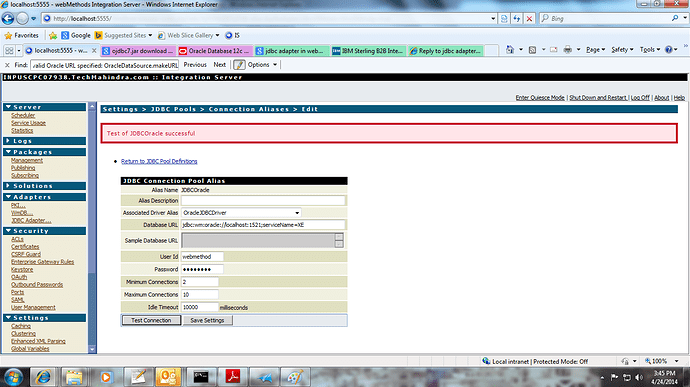Open the Safety menu
The width and height of the screenshot is (690, 387).
tap(622, 50)
